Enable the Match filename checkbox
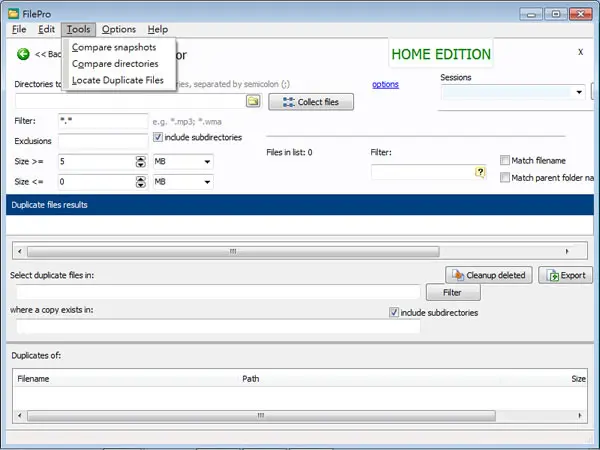 [505, 160]
